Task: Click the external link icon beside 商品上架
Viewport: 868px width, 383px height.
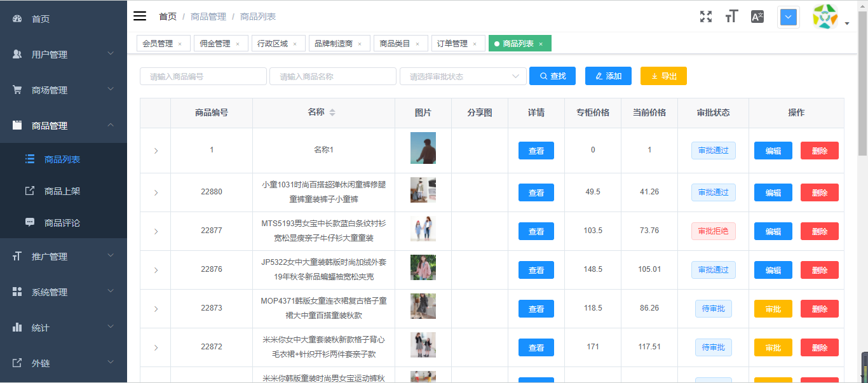Action: [30, 191]
